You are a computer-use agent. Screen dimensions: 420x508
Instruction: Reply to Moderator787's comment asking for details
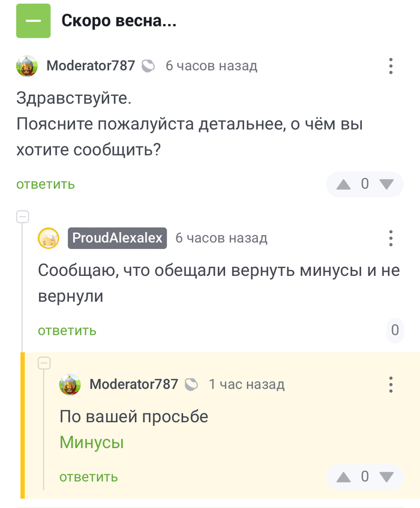46,185
